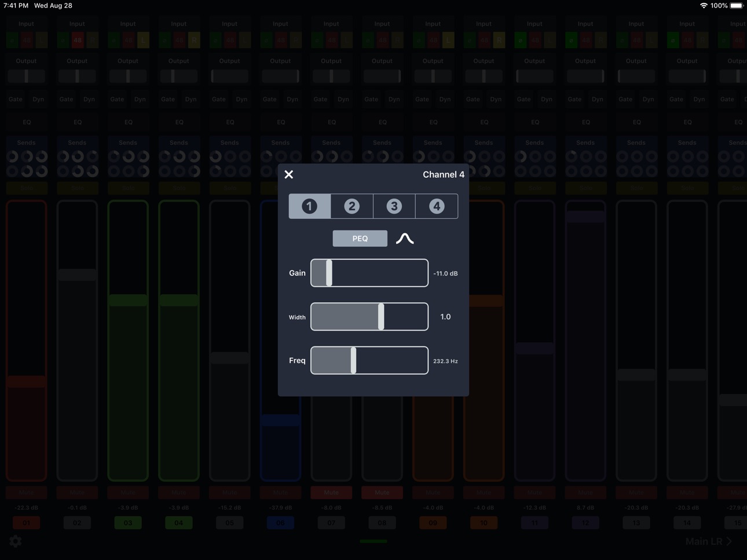Click channel 14 Output pan slider

point(687,76)
